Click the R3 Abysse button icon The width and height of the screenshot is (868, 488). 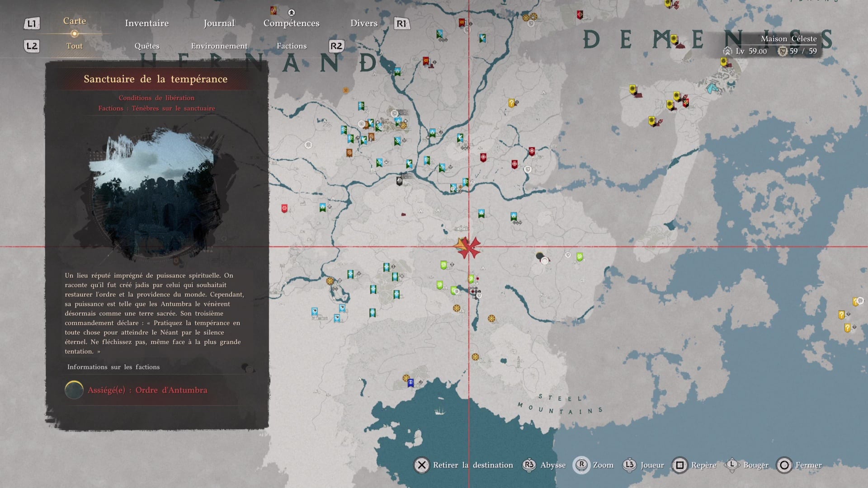(x=529, y=465)
